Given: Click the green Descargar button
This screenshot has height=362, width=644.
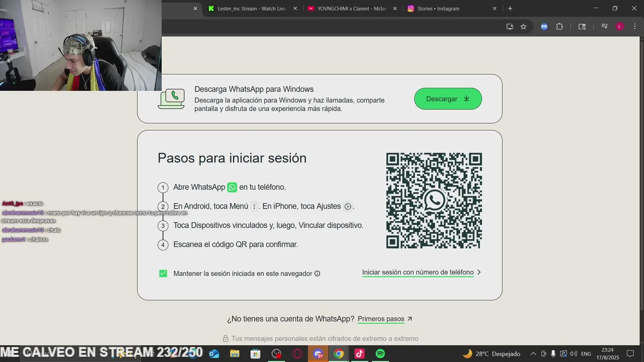Looking at the screenshot, I should pyautogui.click(x=448, y=99).
